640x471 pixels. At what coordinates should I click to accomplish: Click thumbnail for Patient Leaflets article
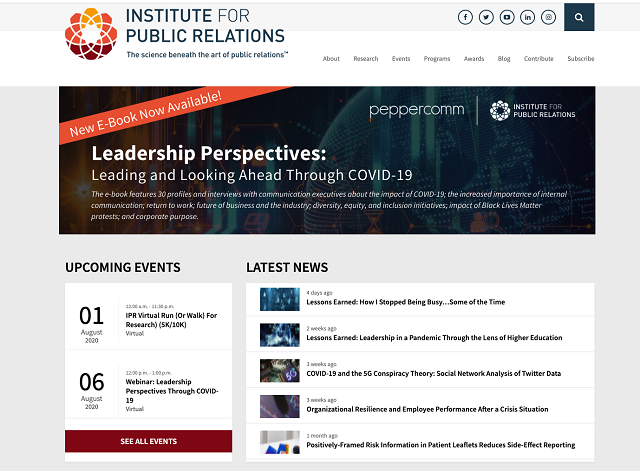click(x=280, y=442)
